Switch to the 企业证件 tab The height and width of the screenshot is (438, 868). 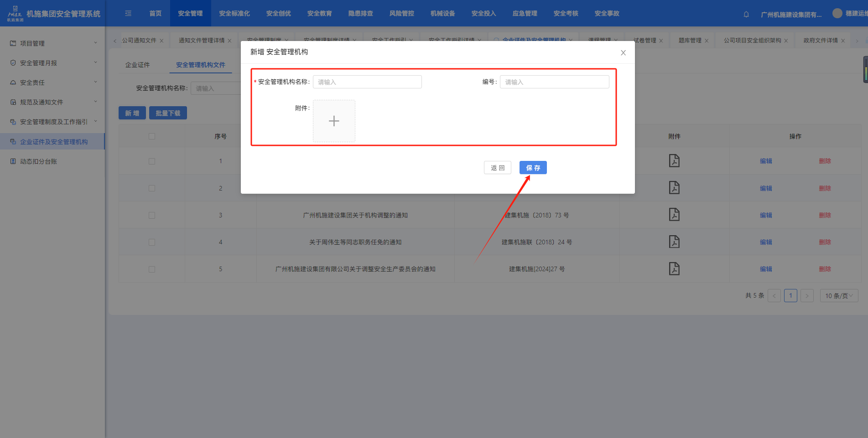(x=137, y=65)
